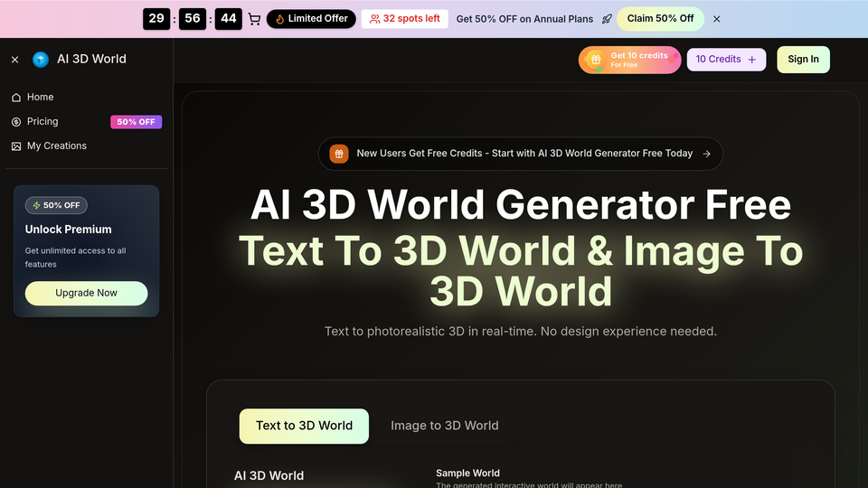Click the orange gift icon in announcement pill
Screen dimensions: 868x488
pyautogui.click(x=339, y=154)
